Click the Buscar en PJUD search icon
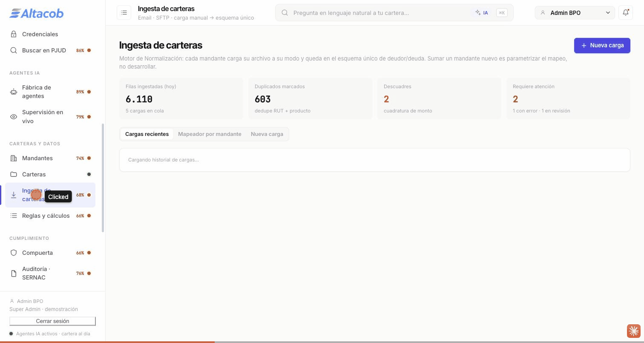Viewport: 644px width, 343px height. 14,50
